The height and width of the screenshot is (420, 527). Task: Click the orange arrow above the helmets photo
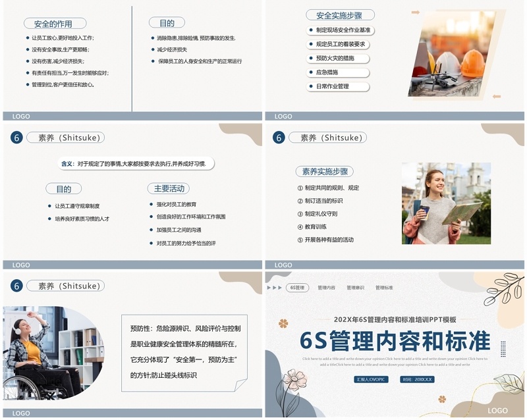click(415, 13)
